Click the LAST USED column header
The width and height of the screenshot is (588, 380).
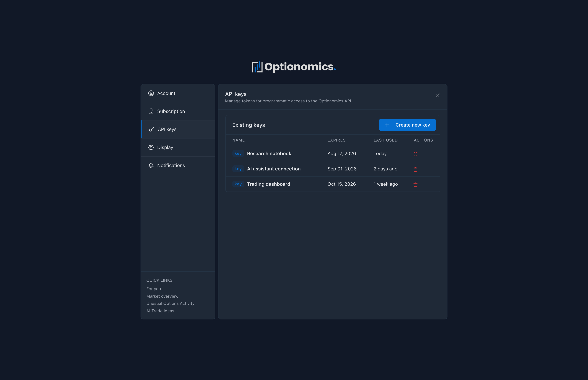(385, 140)
